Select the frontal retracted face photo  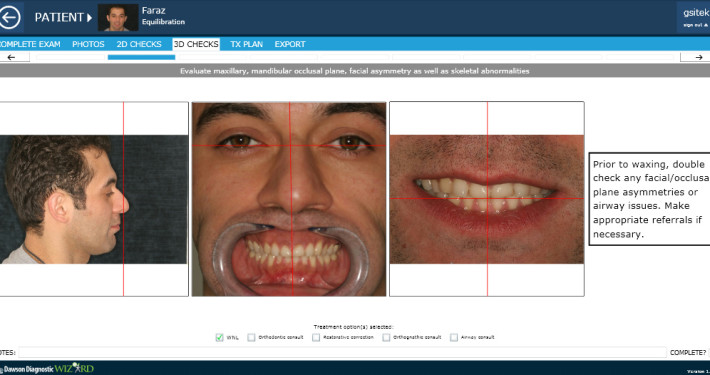click(x=289, y=199)
